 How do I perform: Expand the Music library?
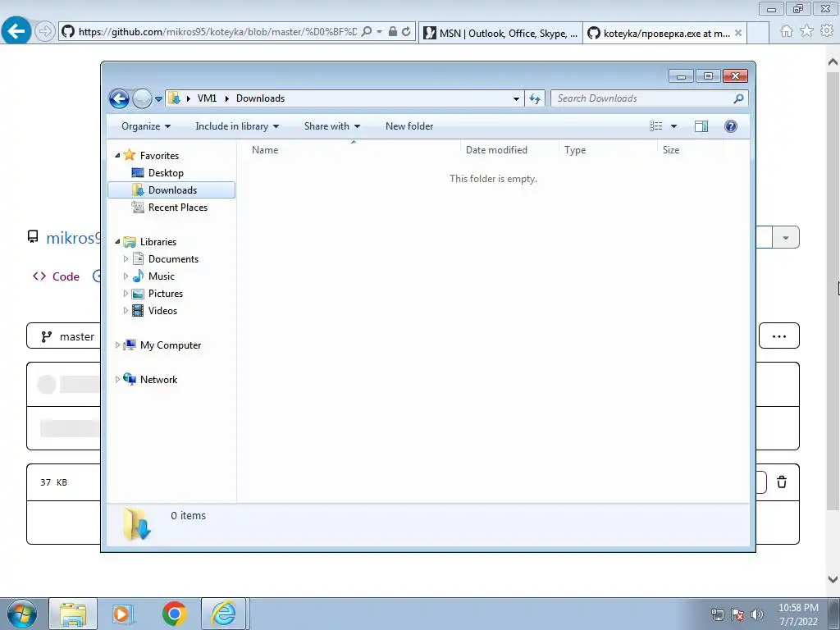click(126, 276)
